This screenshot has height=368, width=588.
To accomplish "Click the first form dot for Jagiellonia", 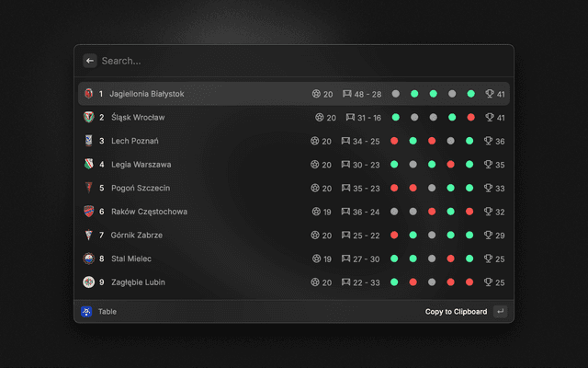I will 395,94.
